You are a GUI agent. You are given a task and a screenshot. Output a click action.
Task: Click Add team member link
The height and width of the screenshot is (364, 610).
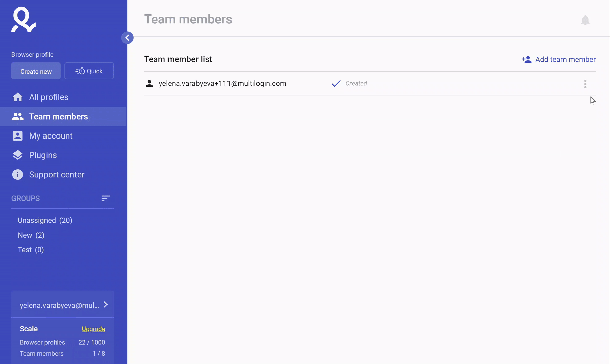coord(559,59)
